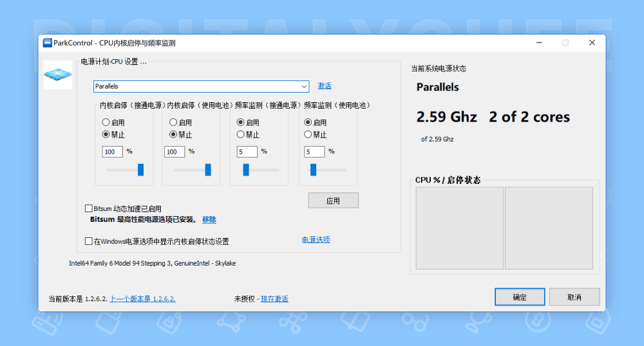This screenshot has height=346, width=644.
Task: Click the bold Parallels power plan name
Action: coord(438,87)
